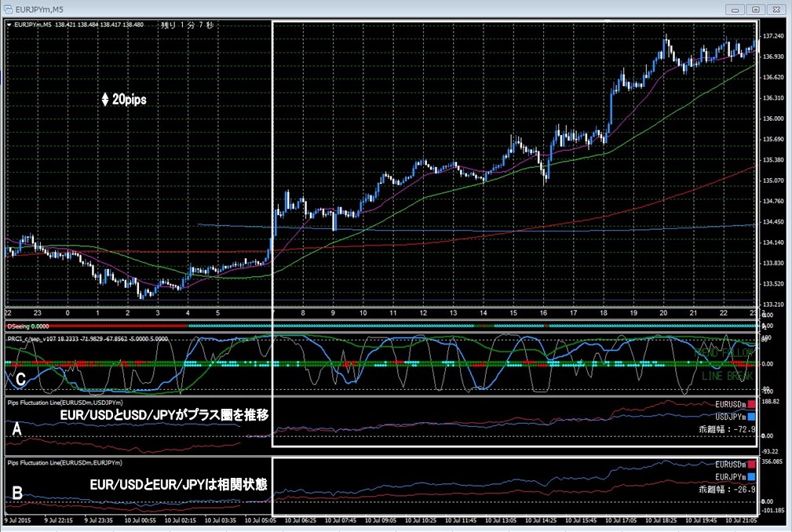
Task: Minimize the EURJPYm,M5 chart window
Action: coord(735,9)
